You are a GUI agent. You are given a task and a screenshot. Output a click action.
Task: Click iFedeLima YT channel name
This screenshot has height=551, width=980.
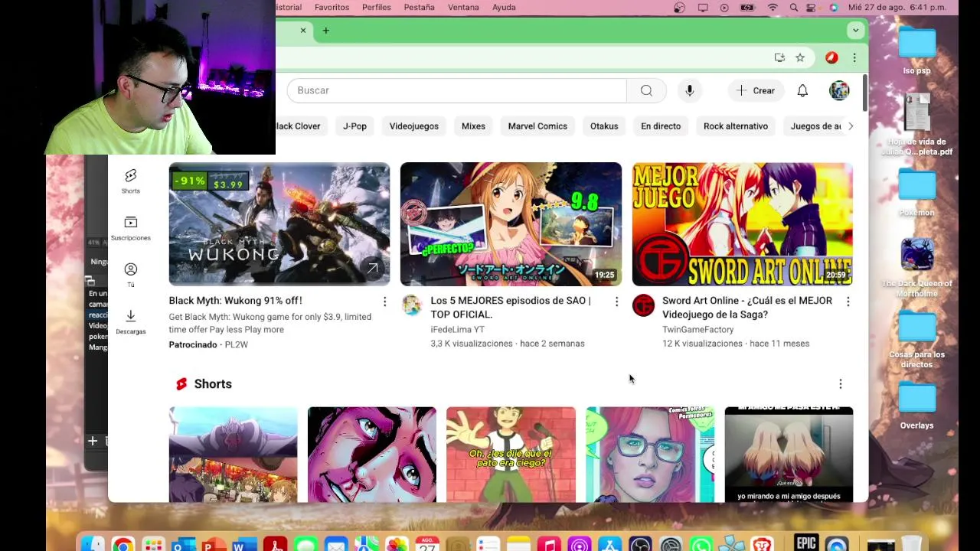click(457, 330)
